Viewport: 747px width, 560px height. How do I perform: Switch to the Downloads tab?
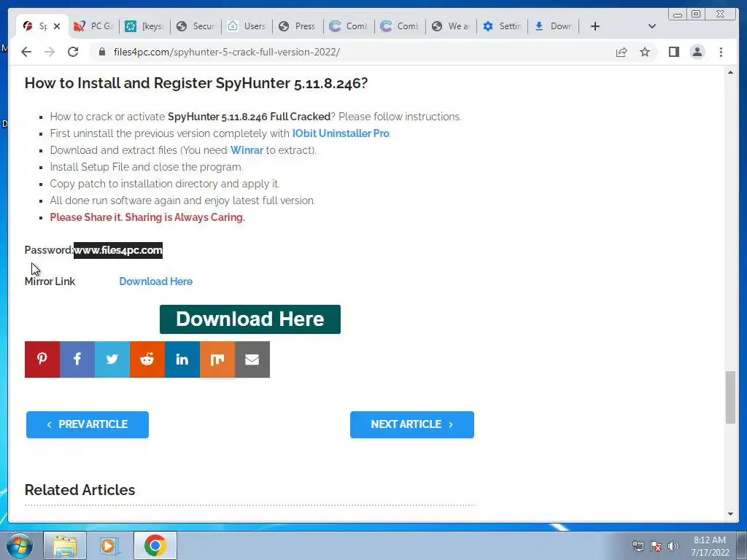pos(554,26)
